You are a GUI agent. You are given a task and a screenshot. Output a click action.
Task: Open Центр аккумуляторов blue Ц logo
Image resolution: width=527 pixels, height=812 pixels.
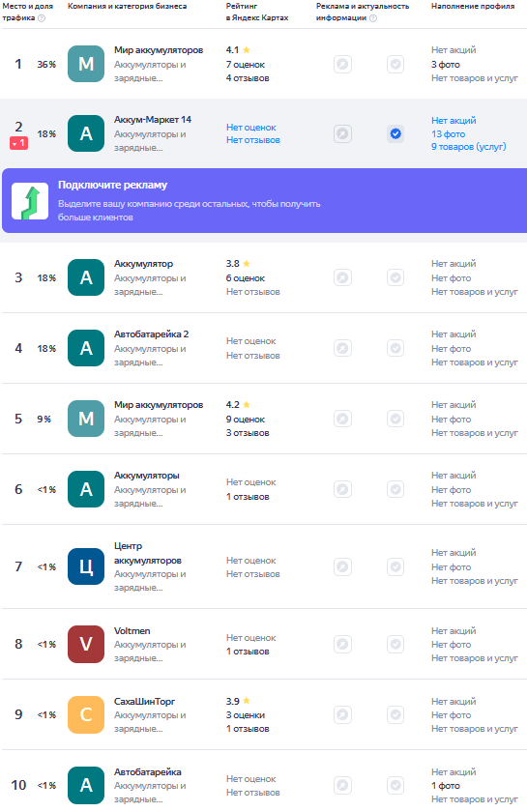[86, 566]
